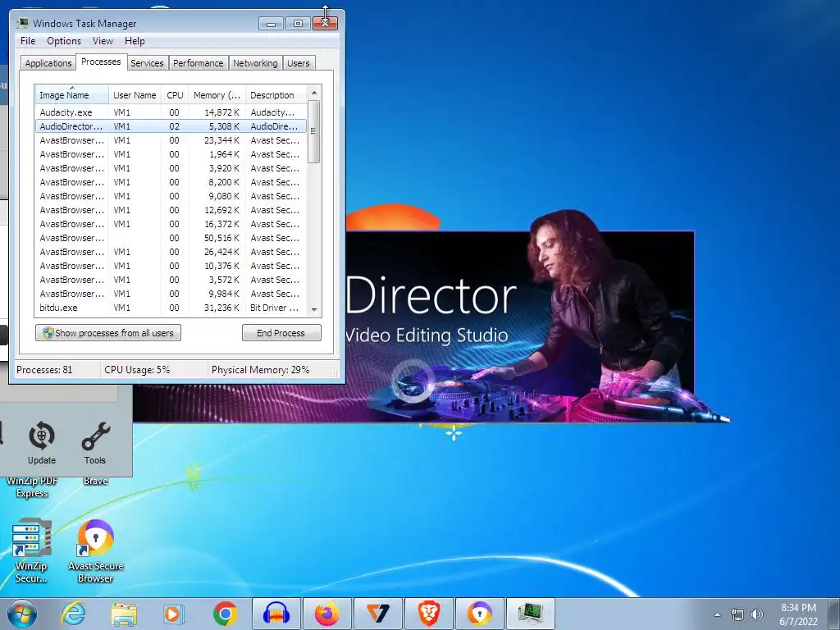The width and height of the screenshot is (840, 630).
Task: Open WinZip Secure desktop shortcut
Action: pyautogui.click(x=32, y=550)
